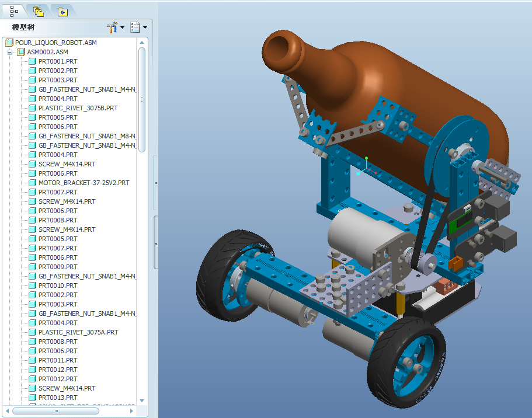Click the upper navigator collapse sash handle
Viewport: 532px width, 418px height.
156,183
